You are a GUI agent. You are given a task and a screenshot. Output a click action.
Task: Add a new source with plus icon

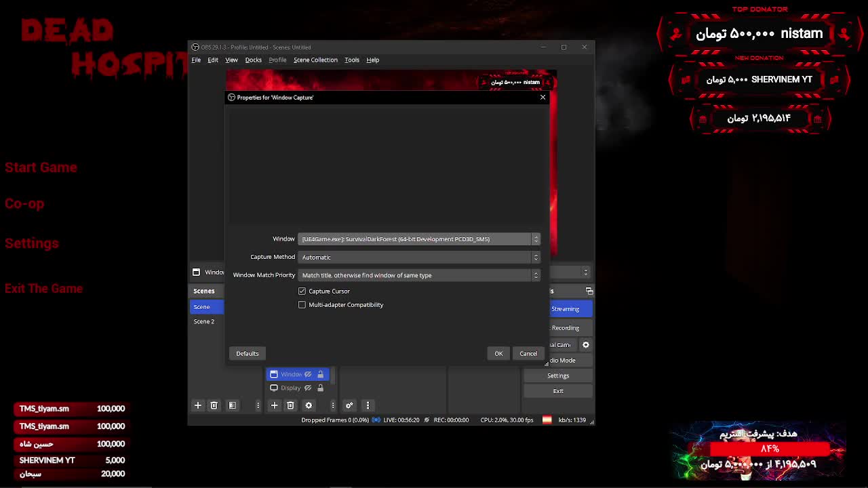274,405
